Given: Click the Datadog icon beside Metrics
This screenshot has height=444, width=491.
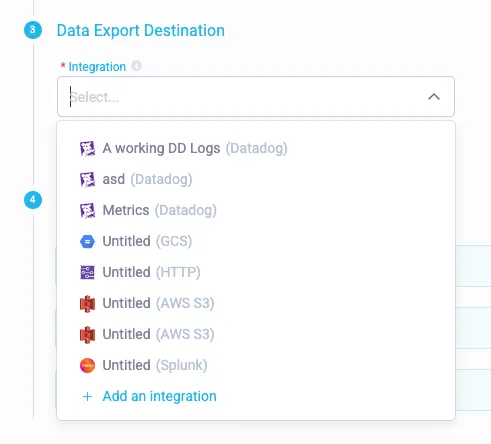Looking at the screenshot, I should click(x=87, y=210).
